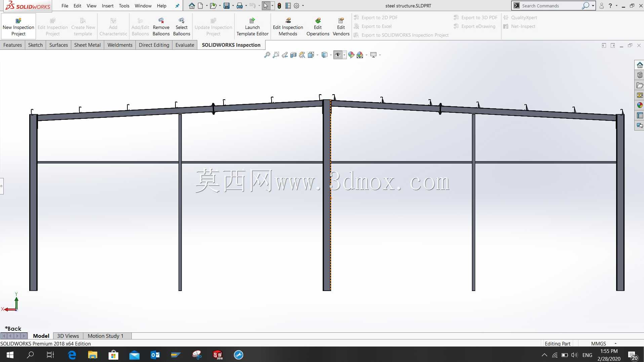Switch to Weldments tab
This screenshot has width=644, height=362.
pos(120,45)
